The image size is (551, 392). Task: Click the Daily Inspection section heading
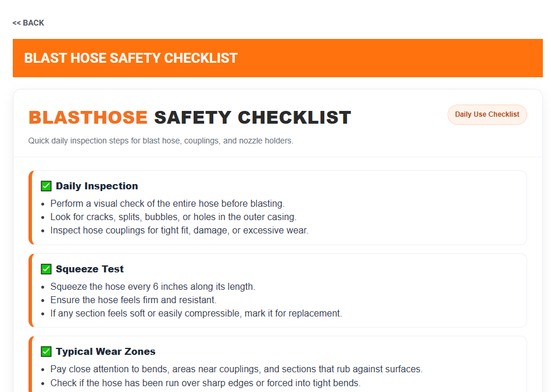[97, 186]
